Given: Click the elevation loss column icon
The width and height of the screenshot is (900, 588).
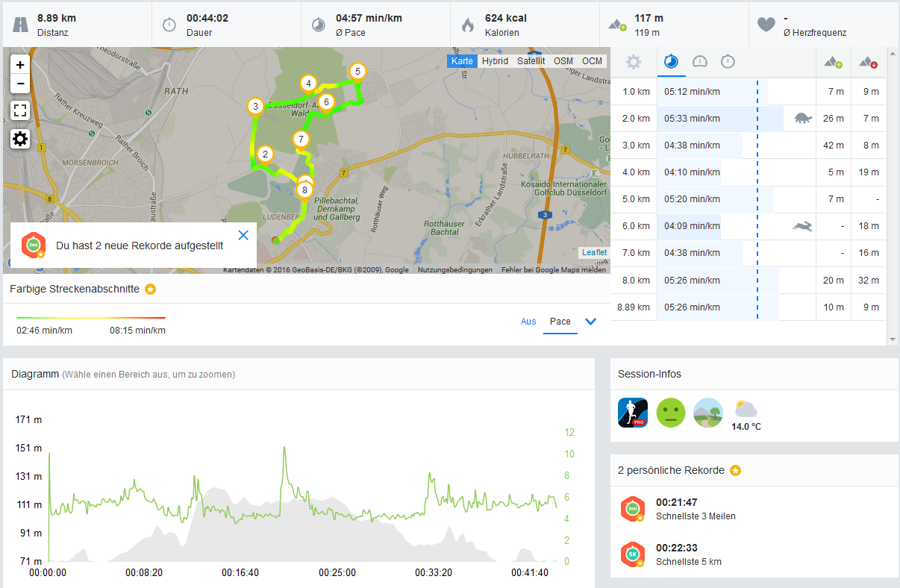Looking at the screenshot, I should click(868, 63).
